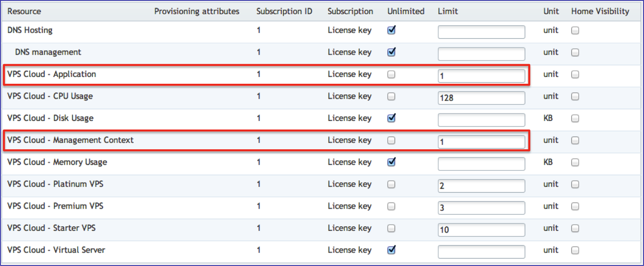This screenshot has height=266, width=644.
Task: Enable Unlimited for VPS Cloud - Application
Action: coord(391,74)
